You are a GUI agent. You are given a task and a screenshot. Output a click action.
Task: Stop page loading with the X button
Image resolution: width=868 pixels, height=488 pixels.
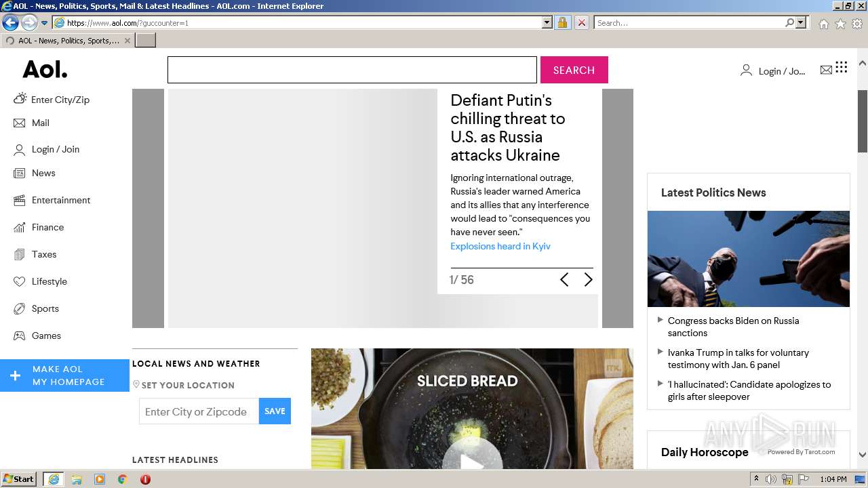pos(581,22)
